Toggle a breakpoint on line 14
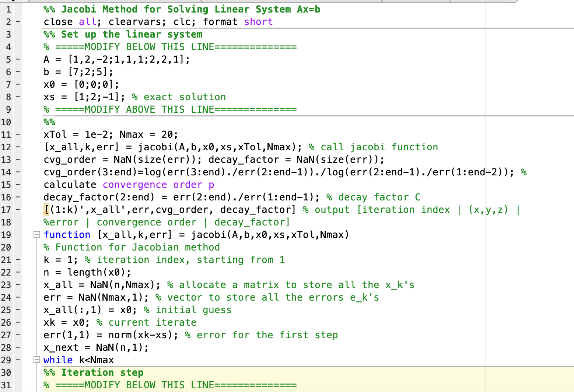 17,172
